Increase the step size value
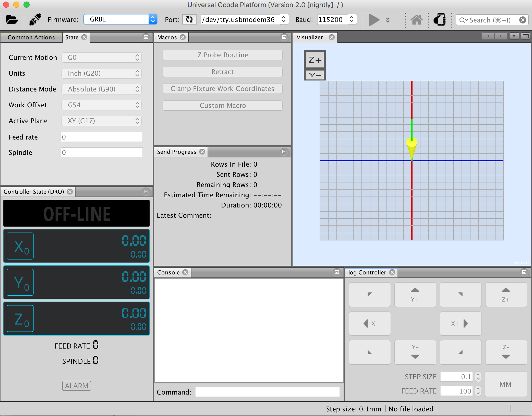 [478, 375]
